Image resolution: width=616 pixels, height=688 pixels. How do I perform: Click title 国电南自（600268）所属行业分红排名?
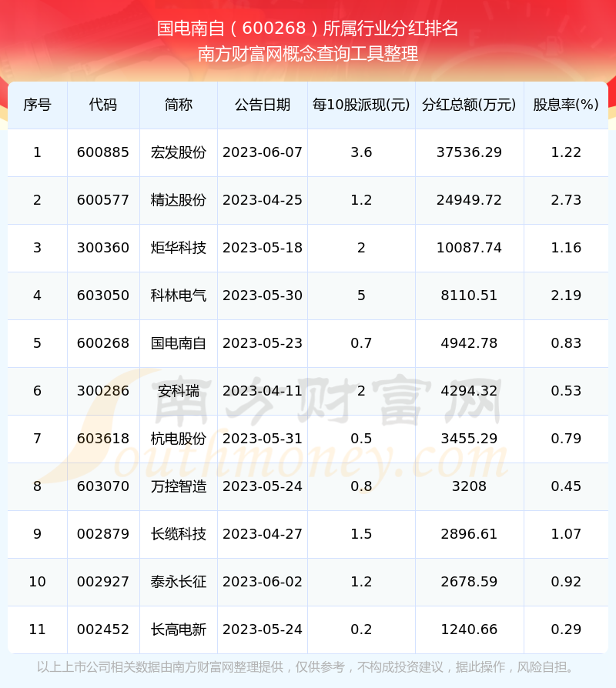pyautogui.click(x=308, y=28)
